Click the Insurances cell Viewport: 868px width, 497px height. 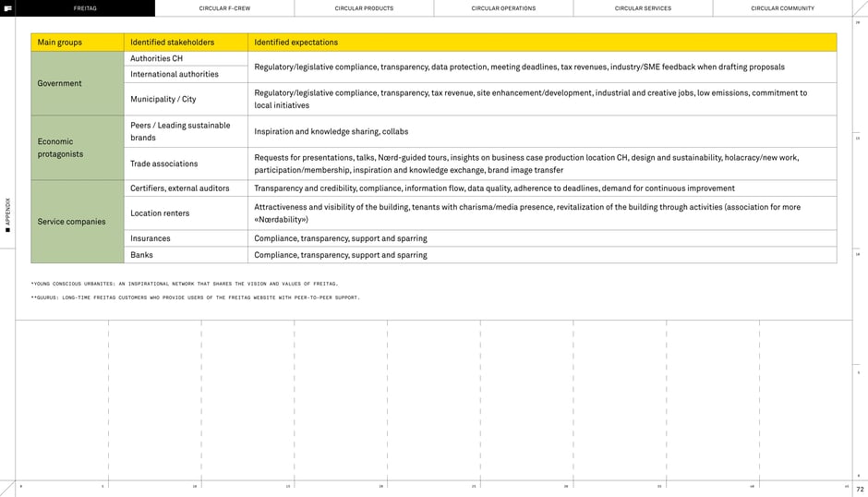click(186, 238)
